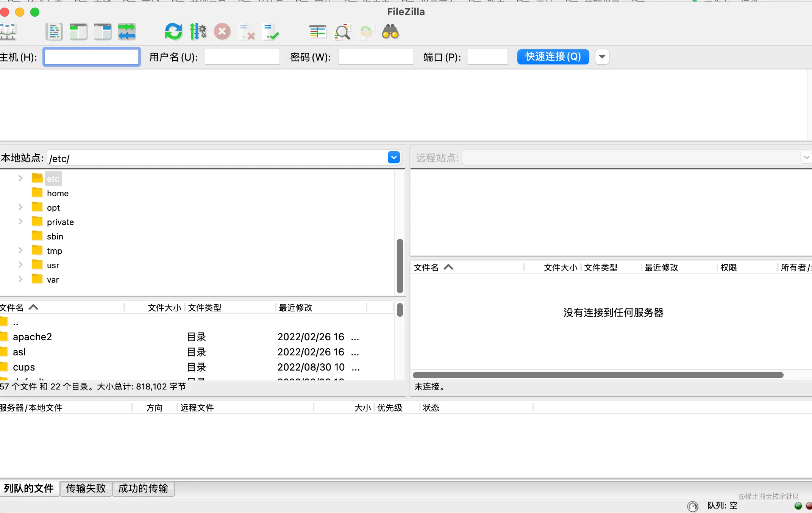Screen dimensions: 812x513
Task: Open the Quickconnect history dropdown arrow
Action: click(x=602, y=57)
